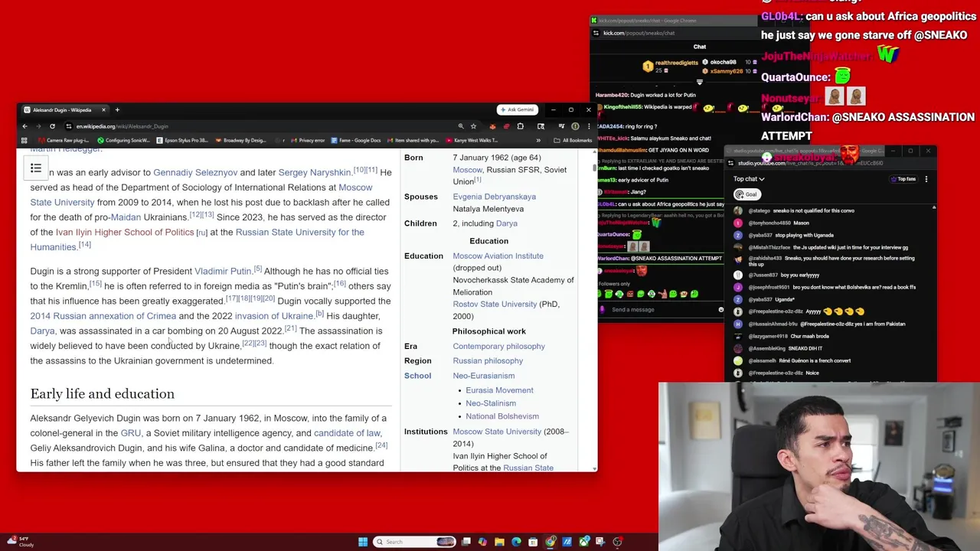Open Task View from the taskbar
Image resolution: width=980 pixels, height=551 pixels.
pyautogui.click(x=465, y=542)
